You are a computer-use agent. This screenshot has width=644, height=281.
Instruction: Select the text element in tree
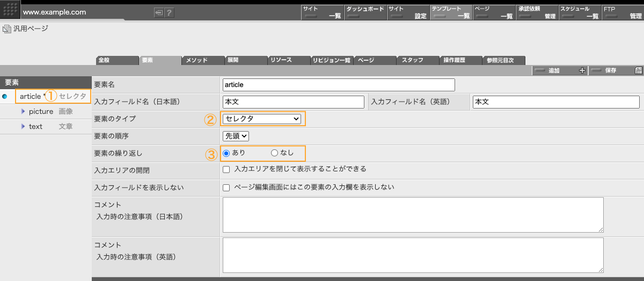coord(35,126)
